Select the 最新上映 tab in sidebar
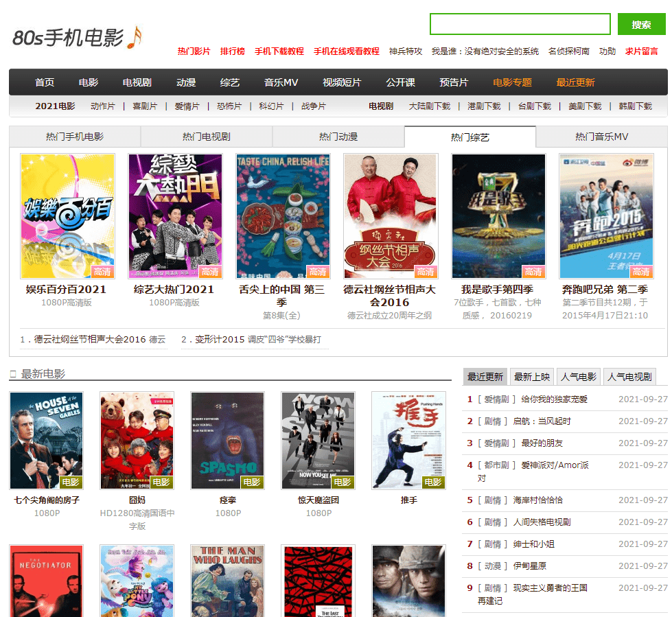This screenshot has width=672, height=617. pos(532,377)
